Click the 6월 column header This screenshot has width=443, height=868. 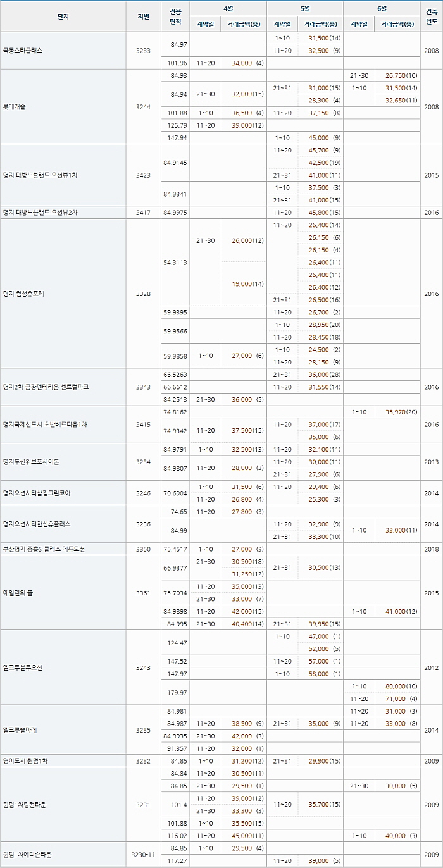[x=382, y=9]
